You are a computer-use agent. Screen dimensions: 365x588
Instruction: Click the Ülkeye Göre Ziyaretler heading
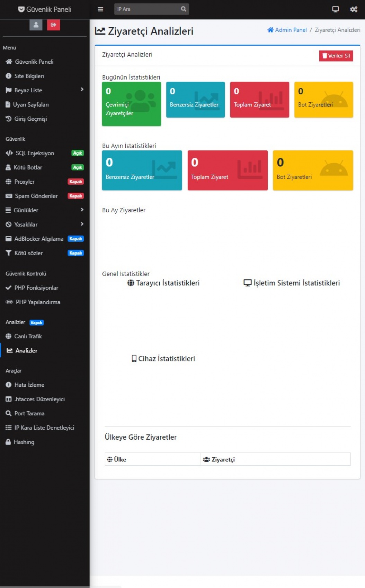point(141,437)
